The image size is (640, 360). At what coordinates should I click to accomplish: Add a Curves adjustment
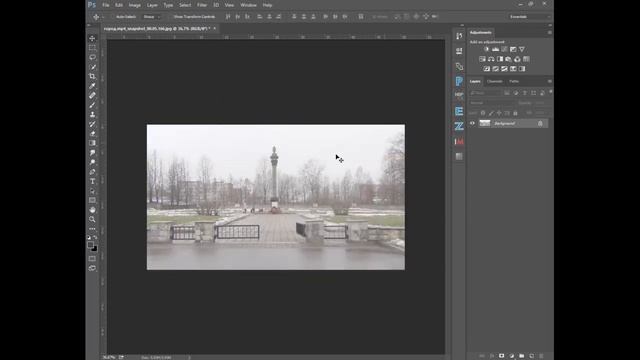(x=504, y=49)
